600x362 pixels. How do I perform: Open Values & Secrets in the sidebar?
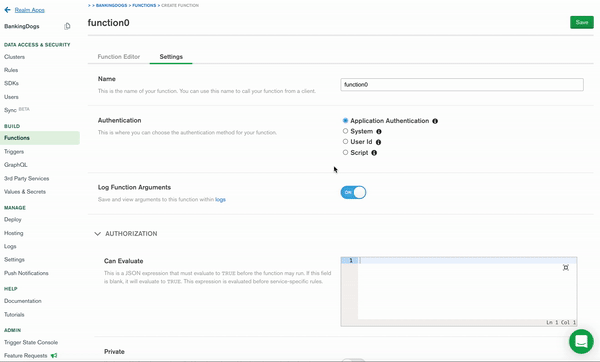25,191
